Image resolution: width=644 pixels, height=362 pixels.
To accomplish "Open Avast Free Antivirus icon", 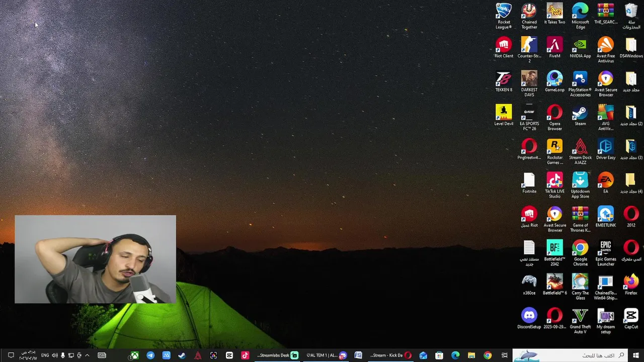I will 606,50.
